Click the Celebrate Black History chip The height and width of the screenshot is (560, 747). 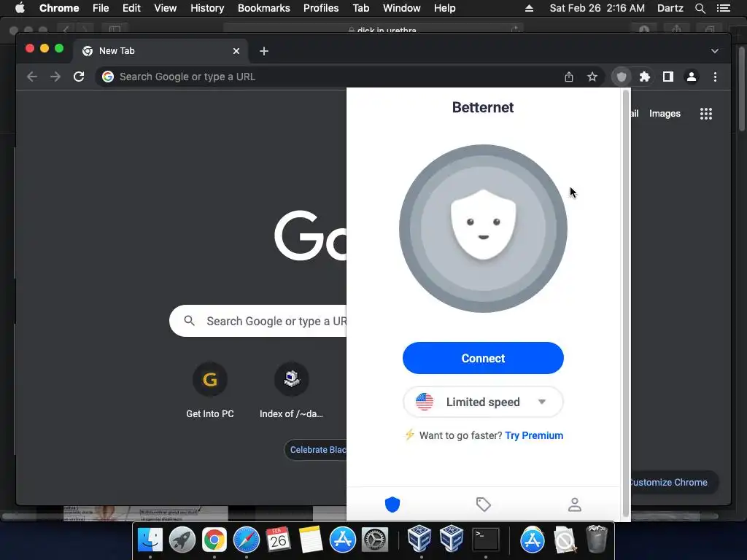click(x=317, y=449)
